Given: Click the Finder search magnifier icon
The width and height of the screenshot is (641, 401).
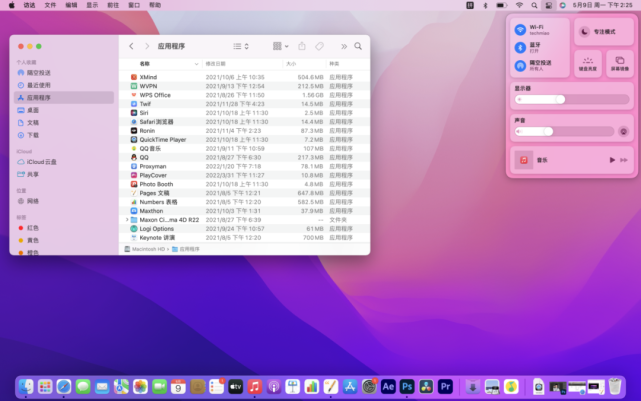Looking at the screenshot, I should click(358, 46).
